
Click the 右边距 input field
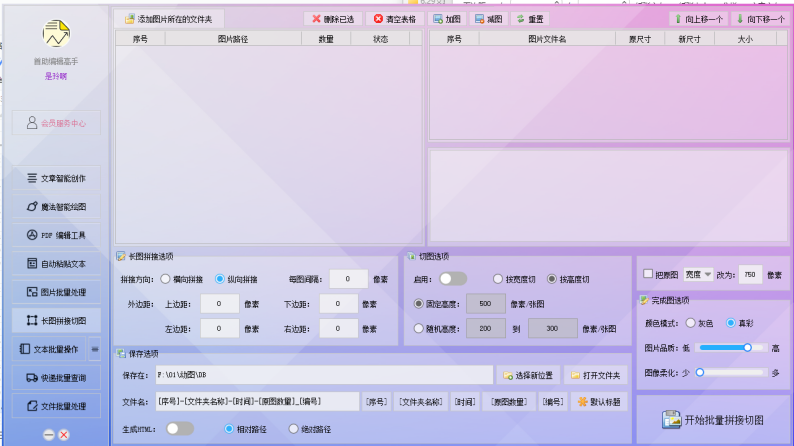click(338, 329)
